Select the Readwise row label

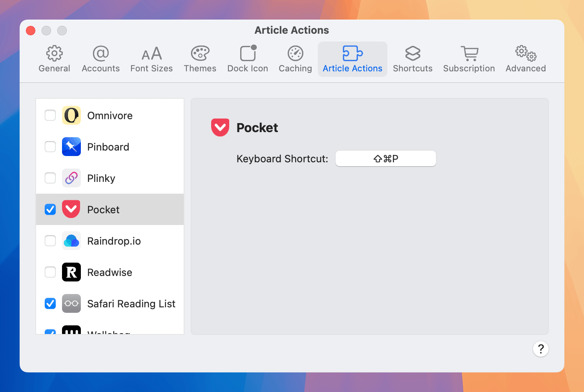point(110,272)
